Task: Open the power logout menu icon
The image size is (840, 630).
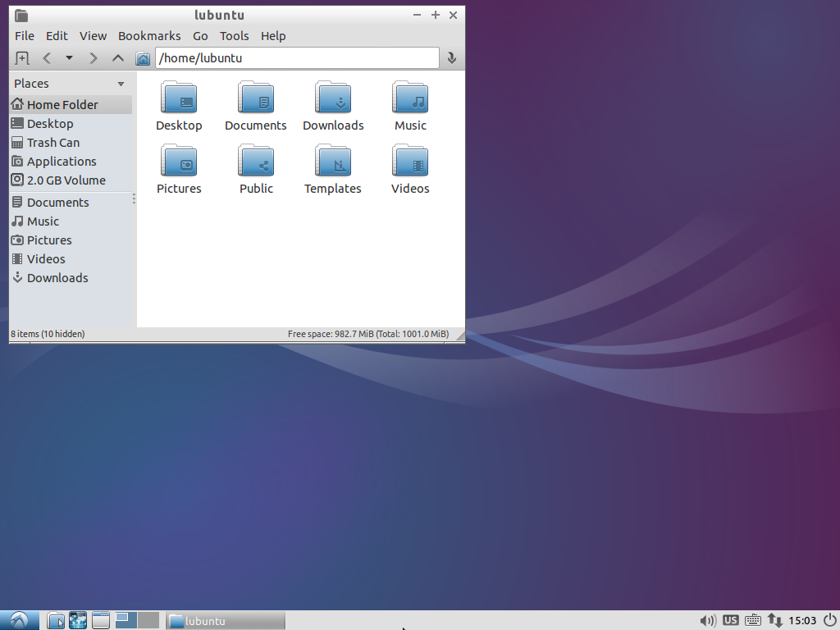Action: coord(830,620)
